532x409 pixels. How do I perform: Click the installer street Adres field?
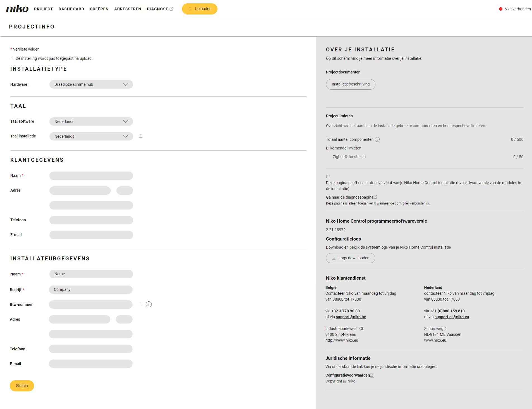click(80, 319)
